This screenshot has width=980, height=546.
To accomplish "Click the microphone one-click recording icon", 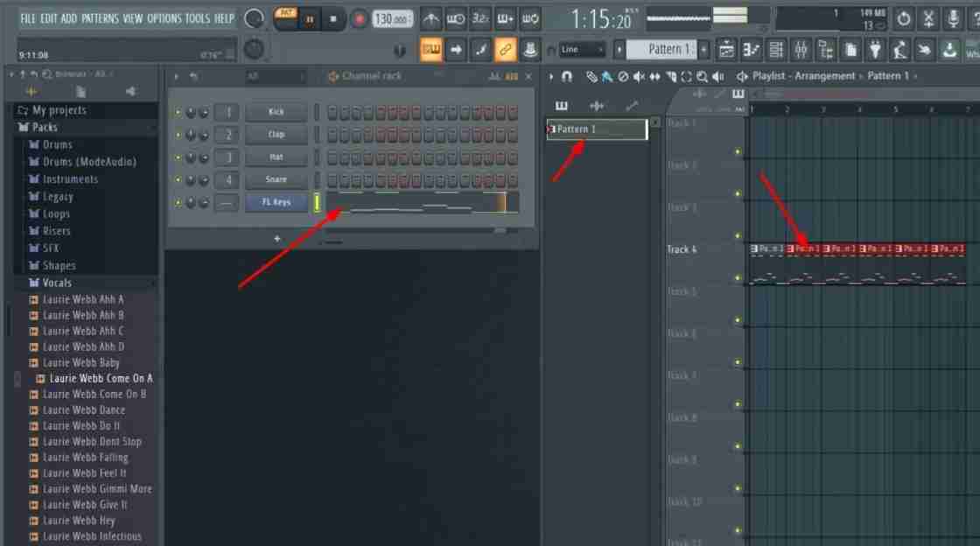I will click(953, 19).
